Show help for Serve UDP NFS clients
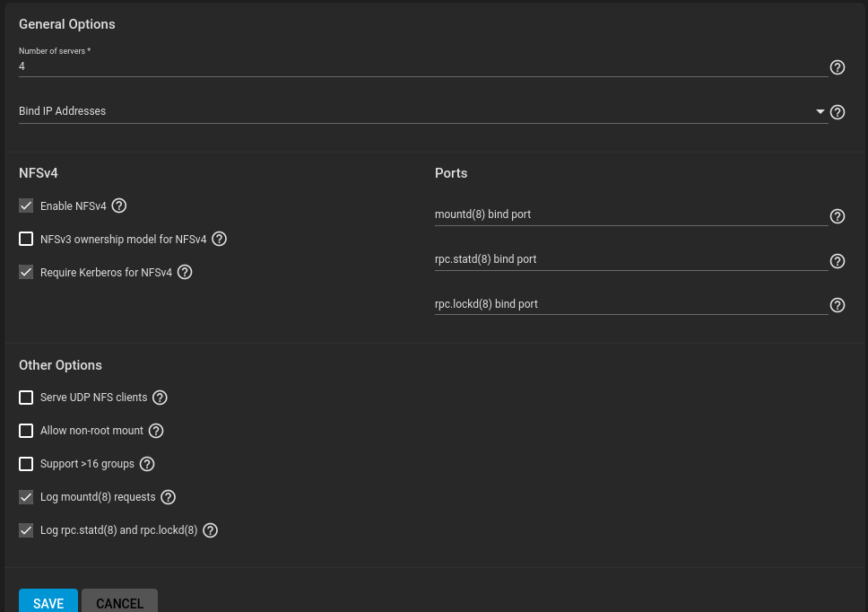 click(x=160, y=398)
